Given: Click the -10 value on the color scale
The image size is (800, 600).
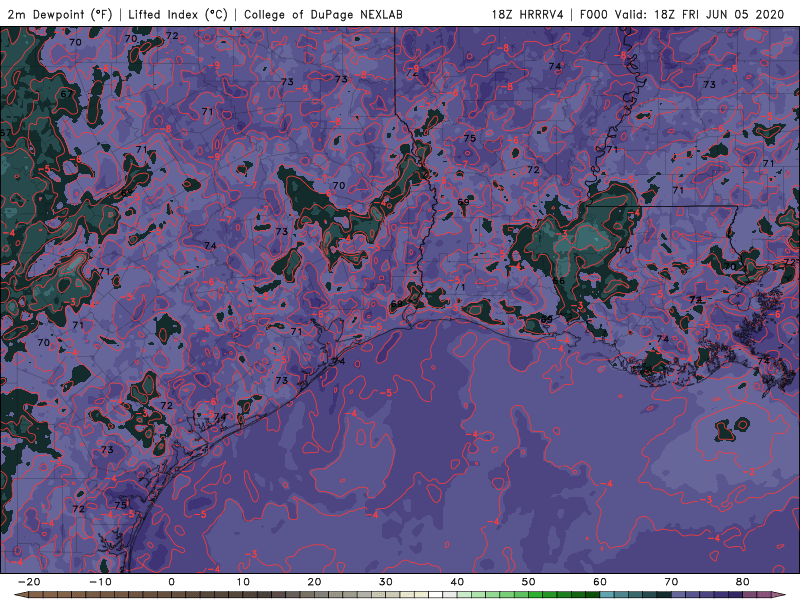Looking at the screenshot, I should click(100, 582).
